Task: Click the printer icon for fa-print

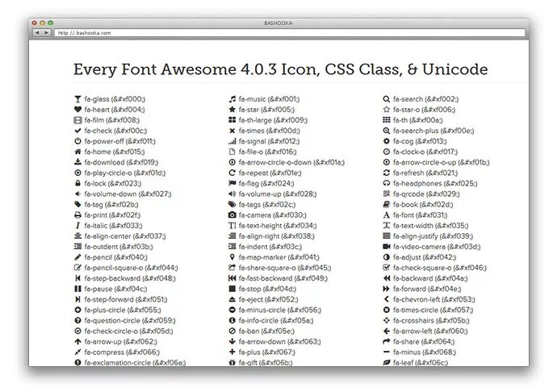Action: (77, 215)
